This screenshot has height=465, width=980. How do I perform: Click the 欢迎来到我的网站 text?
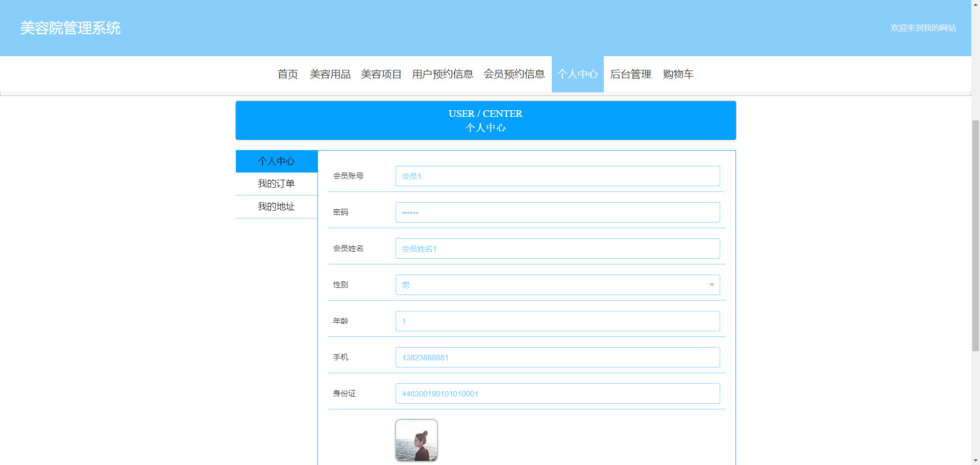tap(923, 28)
